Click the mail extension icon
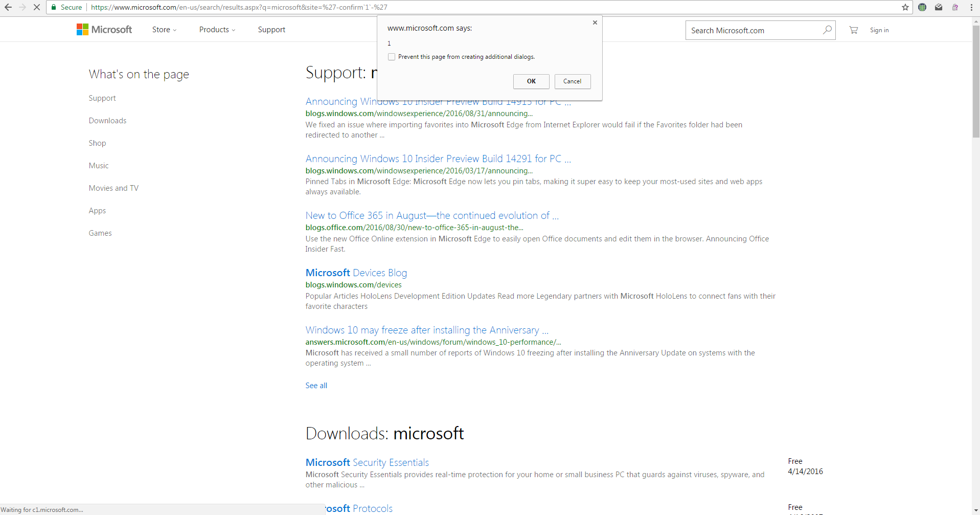Image resolution: width=980 pixels, height=515 pixels. (x=939, y=7)
